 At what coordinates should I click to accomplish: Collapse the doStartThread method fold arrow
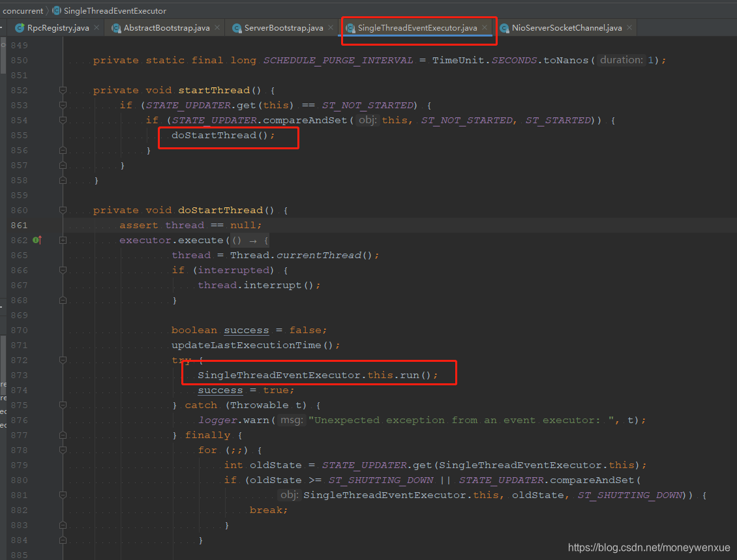tap(62, 210)
